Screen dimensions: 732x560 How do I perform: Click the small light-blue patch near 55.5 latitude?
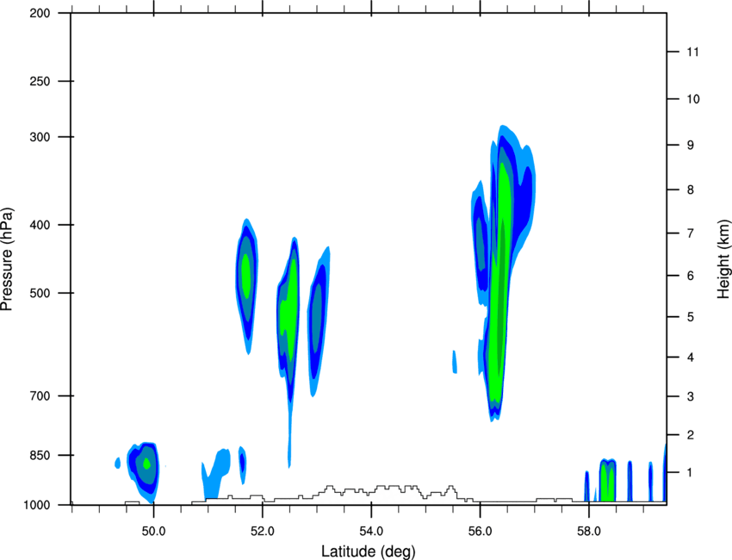(454, 362)
